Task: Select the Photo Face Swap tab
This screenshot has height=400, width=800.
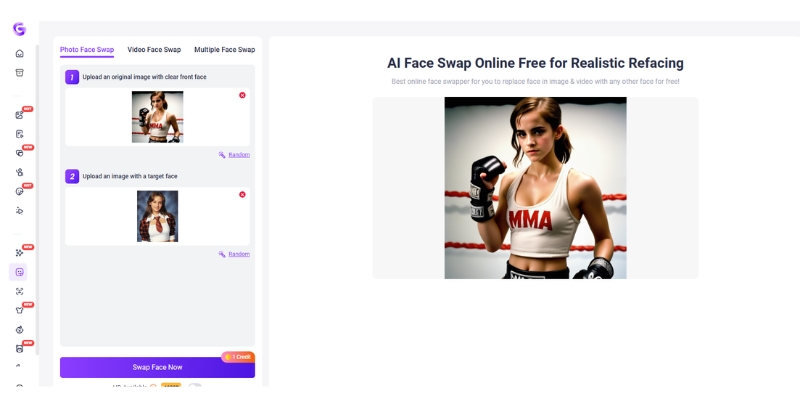Action: pos(87,49)
